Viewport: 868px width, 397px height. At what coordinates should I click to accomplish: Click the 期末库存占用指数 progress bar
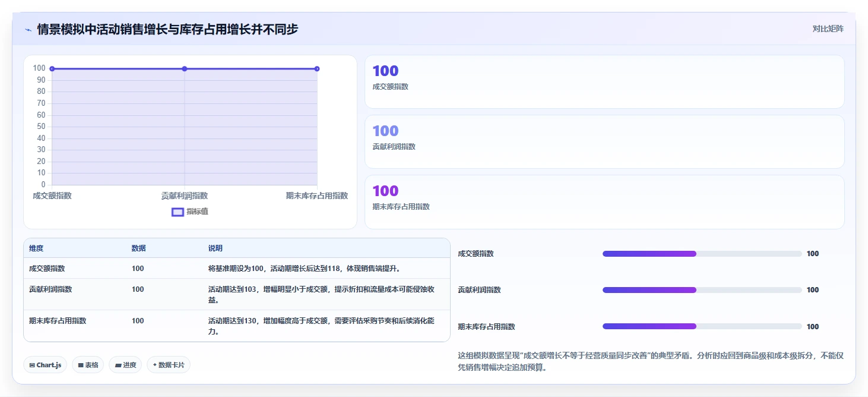702,326
